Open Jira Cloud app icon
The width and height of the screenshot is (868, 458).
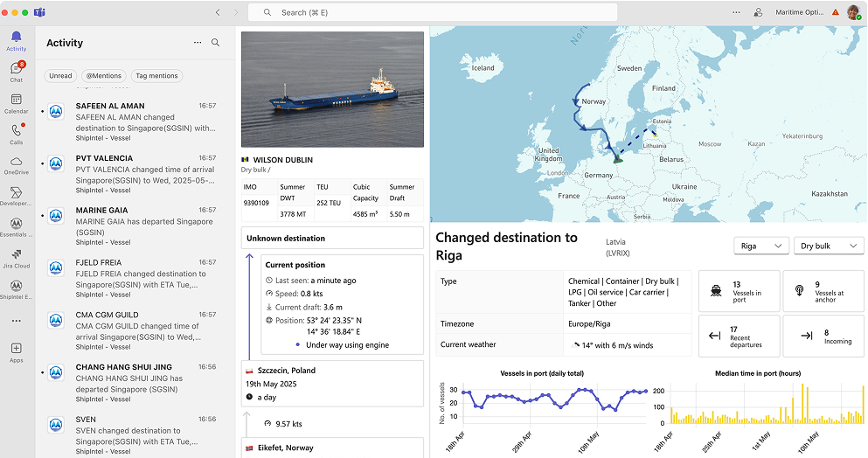coord(16,255)
